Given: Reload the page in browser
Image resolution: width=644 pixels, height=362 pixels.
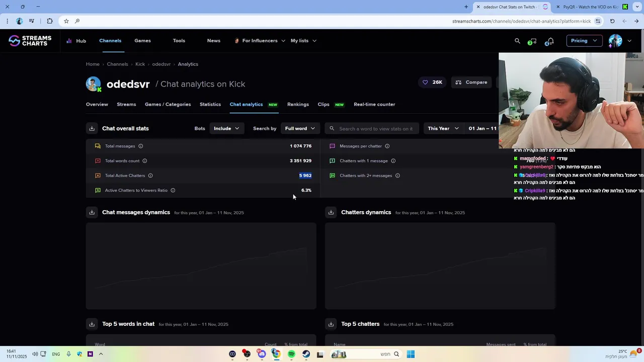Looking at the screenshot, I should (612, 21).
